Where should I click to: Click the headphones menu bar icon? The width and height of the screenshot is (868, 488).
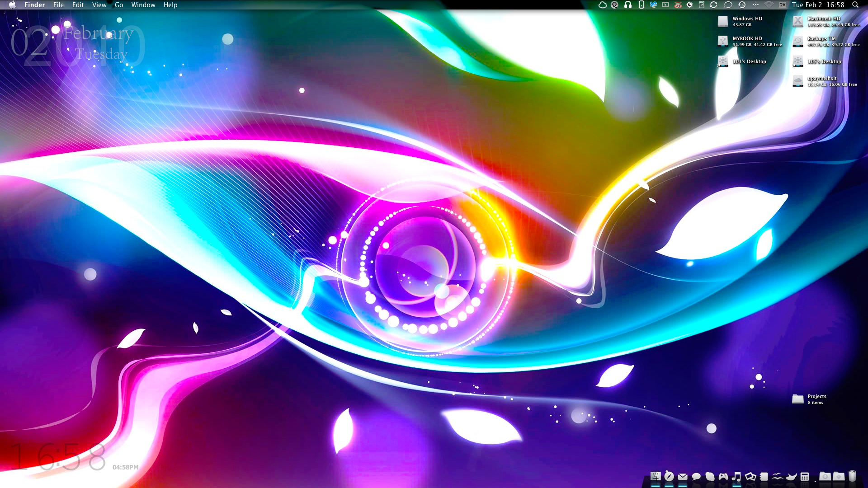[628, 5]
